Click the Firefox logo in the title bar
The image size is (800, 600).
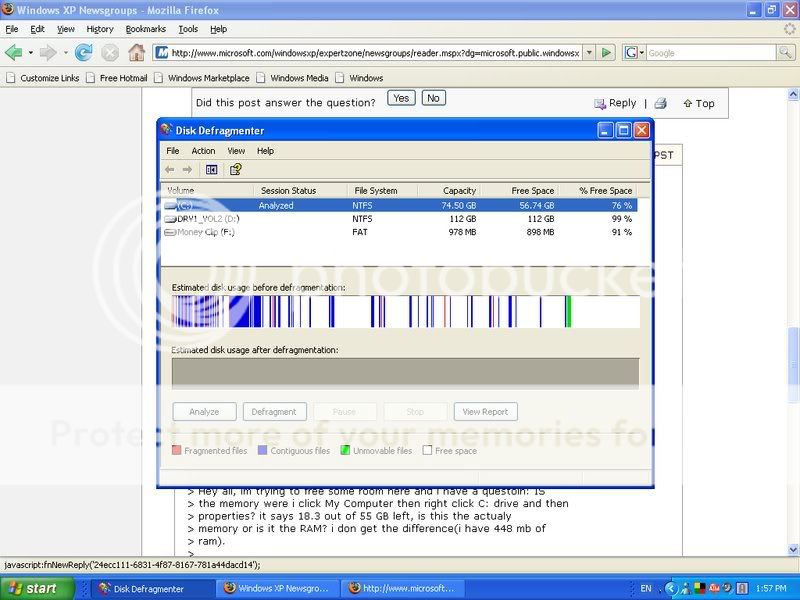tap(8, 10)
